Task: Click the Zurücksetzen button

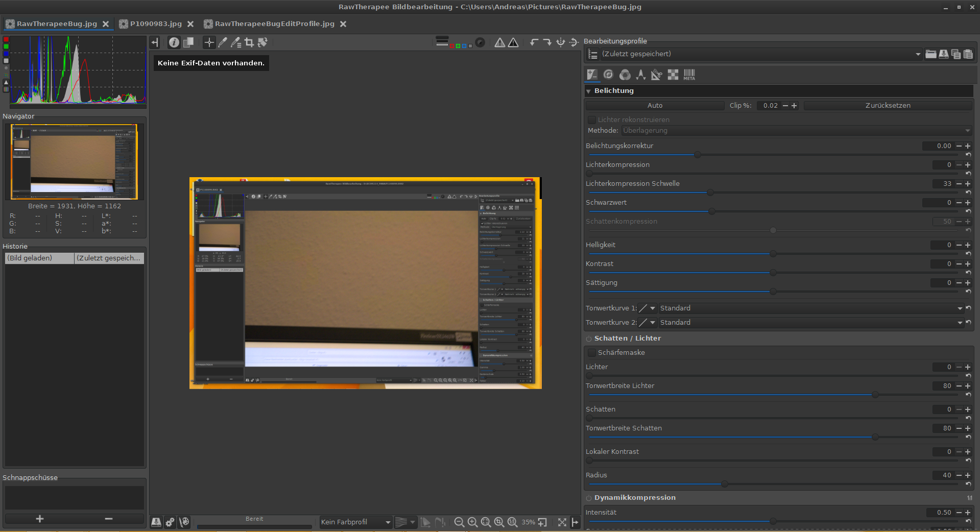Action: (888, 105)
